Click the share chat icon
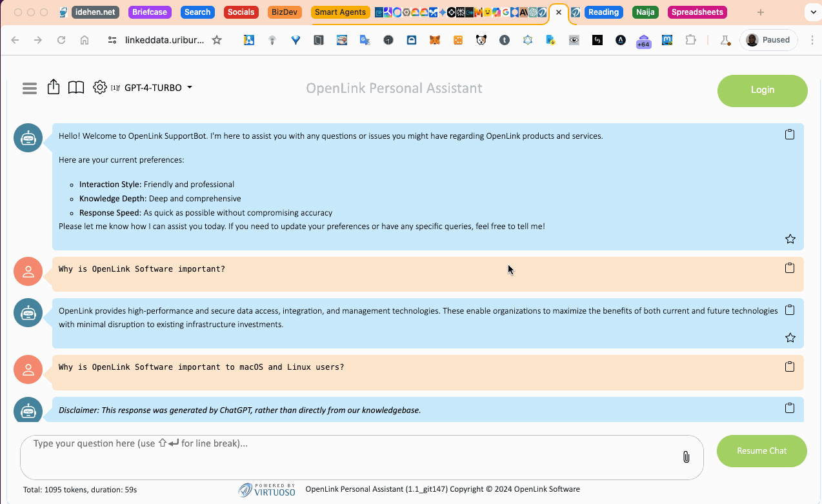 coord(54,87)
